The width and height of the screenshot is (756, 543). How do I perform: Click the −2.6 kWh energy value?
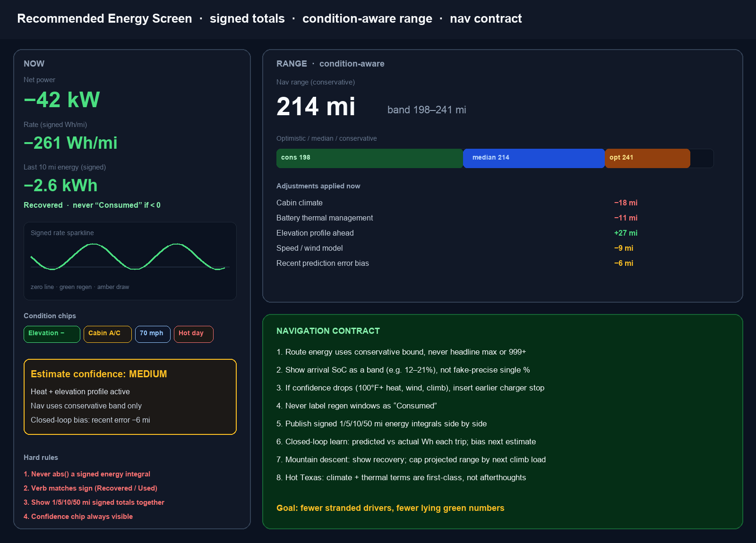[x=60, y=186]
